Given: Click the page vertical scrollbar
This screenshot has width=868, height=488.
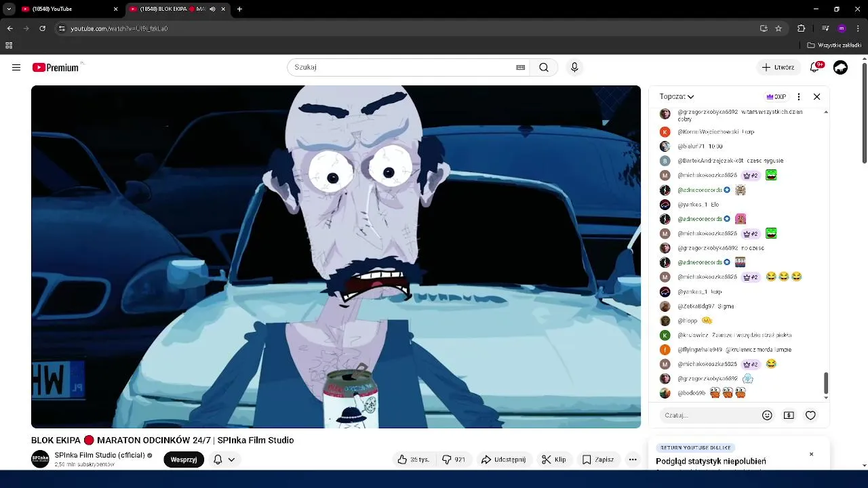Looking at the screenshot, I should click(864, 113).
